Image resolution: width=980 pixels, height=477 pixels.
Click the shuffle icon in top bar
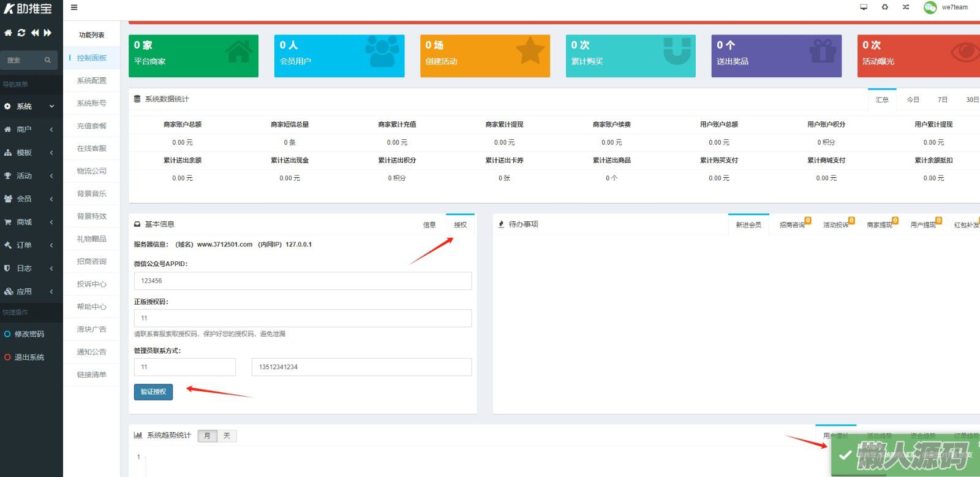point(905,7)
